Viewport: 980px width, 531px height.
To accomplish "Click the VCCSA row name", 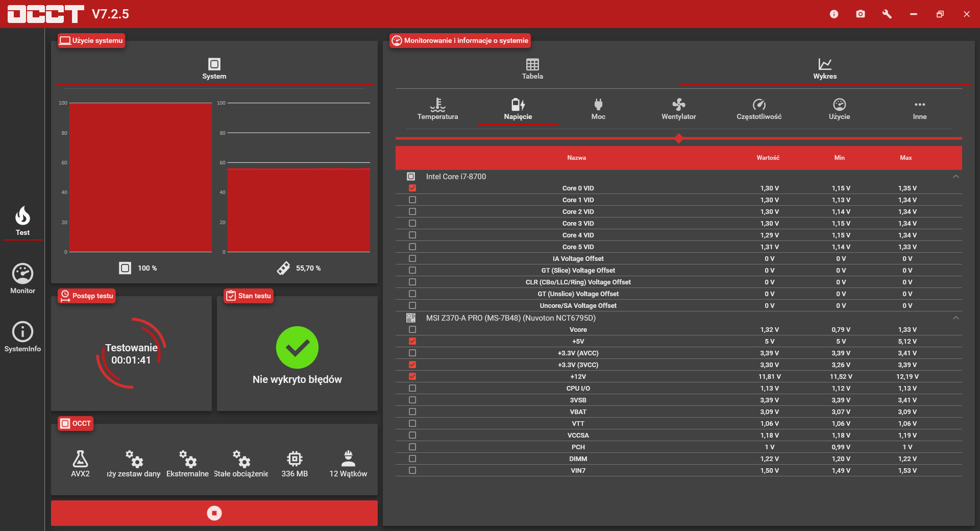I will click(578, 435).
